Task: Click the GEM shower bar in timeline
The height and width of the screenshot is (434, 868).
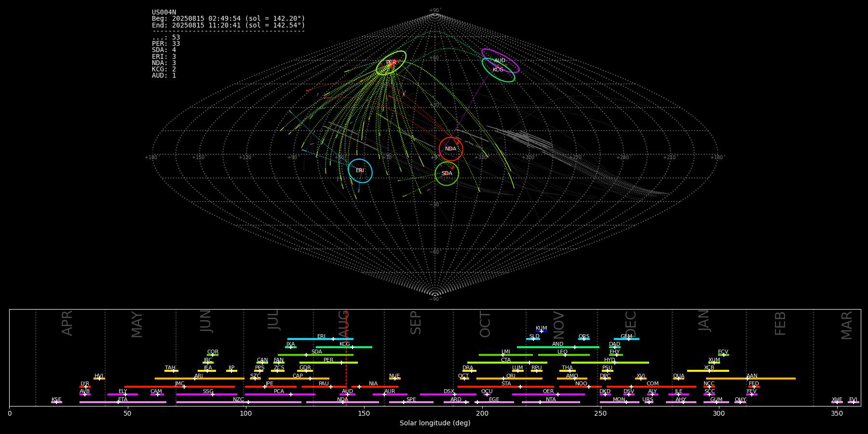Action: 626,339
